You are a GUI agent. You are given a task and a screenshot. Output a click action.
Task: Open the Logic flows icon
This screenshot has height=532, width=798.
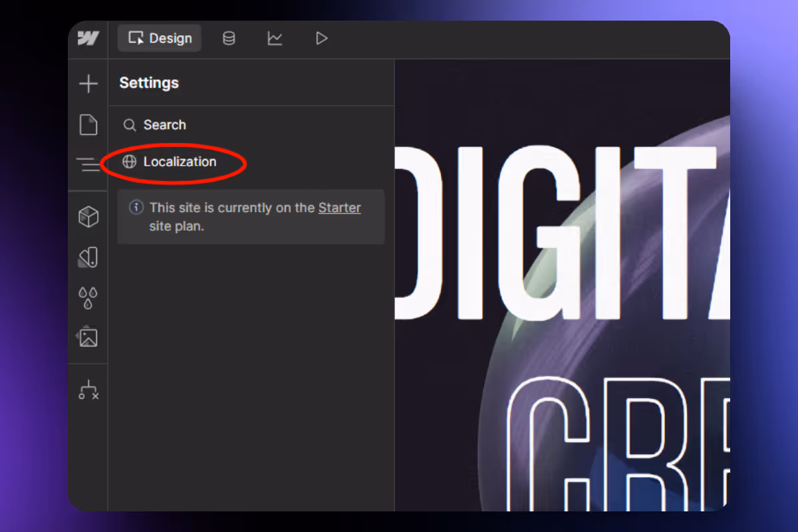88,390
